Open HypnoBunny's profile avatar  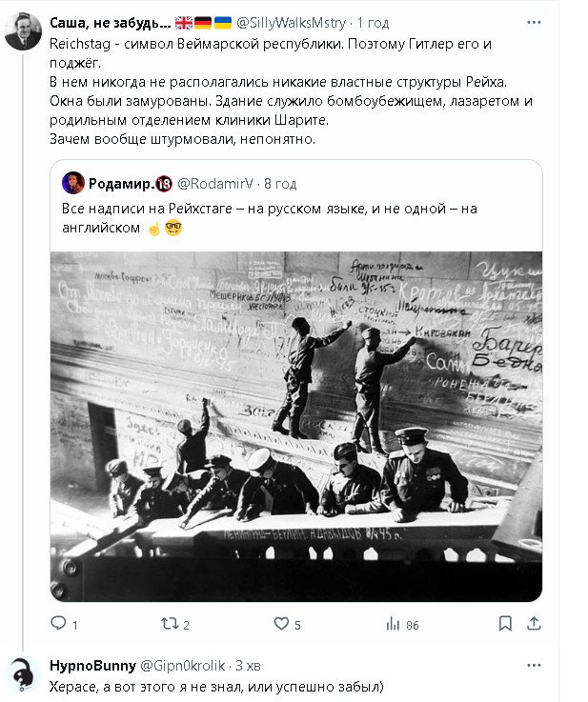(x=22, y=674)
